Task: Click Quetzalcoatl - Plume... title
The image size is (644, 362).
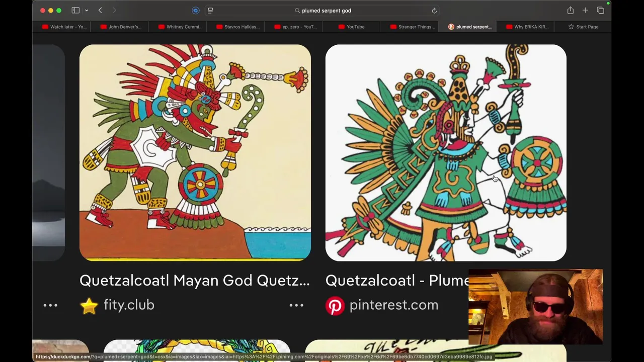Action: (397, 281)
